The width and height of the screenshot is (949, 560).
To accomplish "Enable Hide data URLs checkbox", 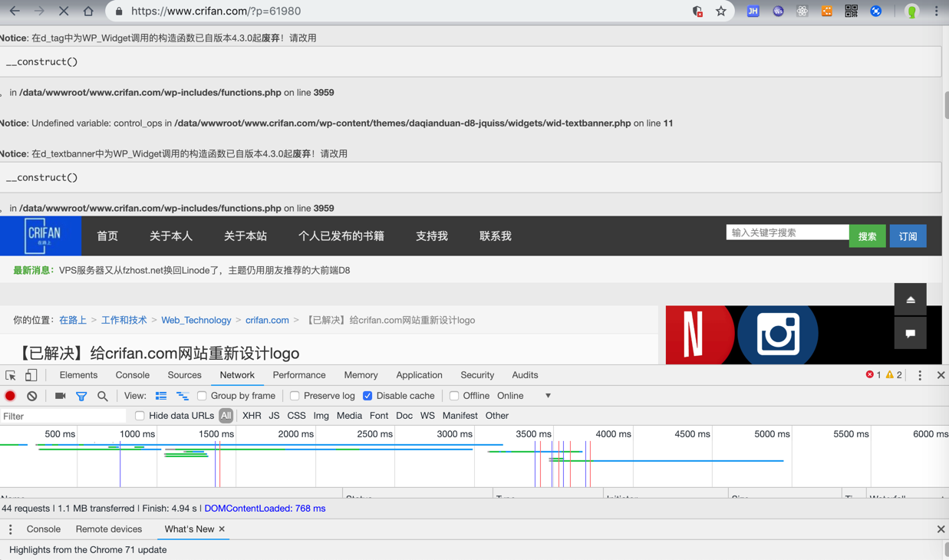I will pos(140,416).
